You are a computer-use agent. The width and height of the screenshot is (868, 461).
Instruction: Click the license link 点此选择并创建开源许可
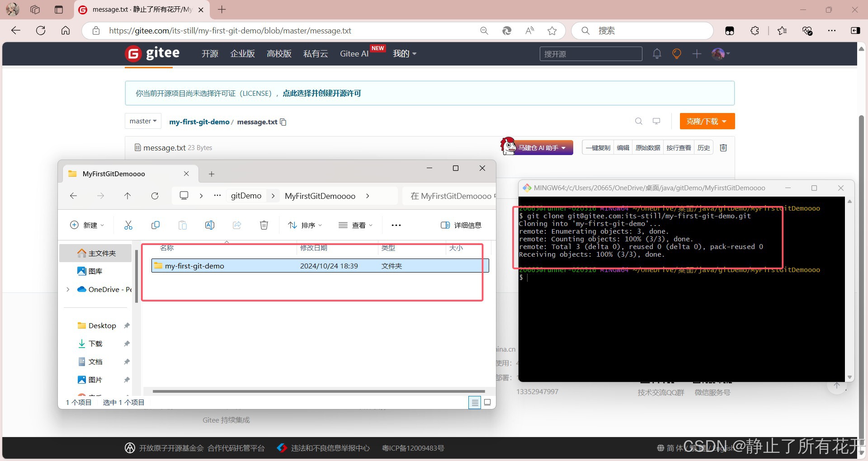coord(322,93)
